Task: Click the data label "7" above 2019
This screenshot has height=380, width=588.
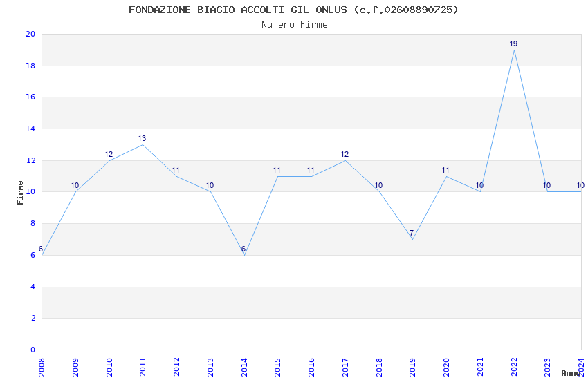Action: pos(412,233)
